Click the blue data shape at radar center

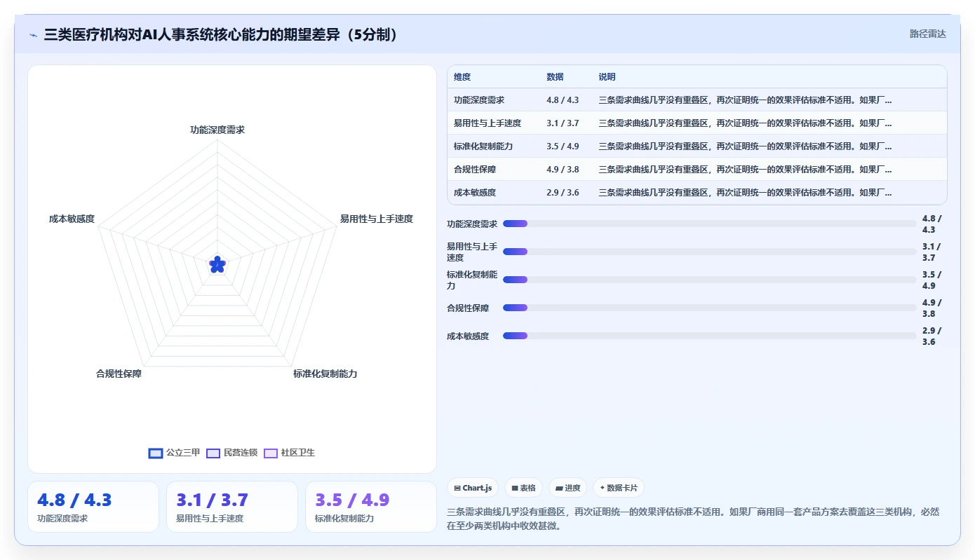coord(217,264)
